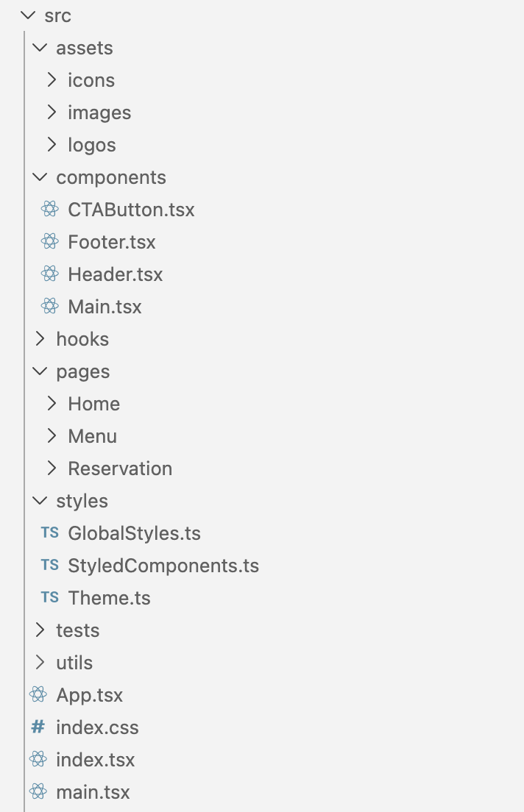Click the React icon beside CTAButton.tsx

(x=50, y=210)
